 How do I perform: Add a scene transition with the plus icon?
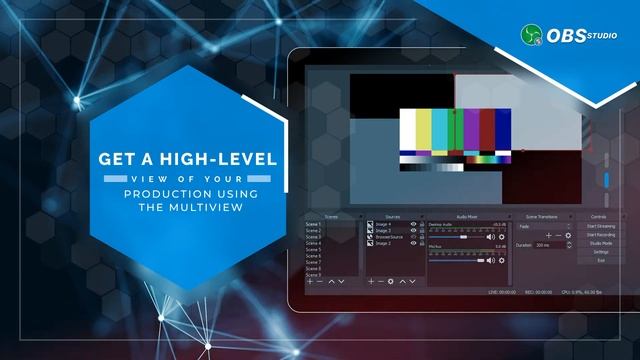(549, 236)
